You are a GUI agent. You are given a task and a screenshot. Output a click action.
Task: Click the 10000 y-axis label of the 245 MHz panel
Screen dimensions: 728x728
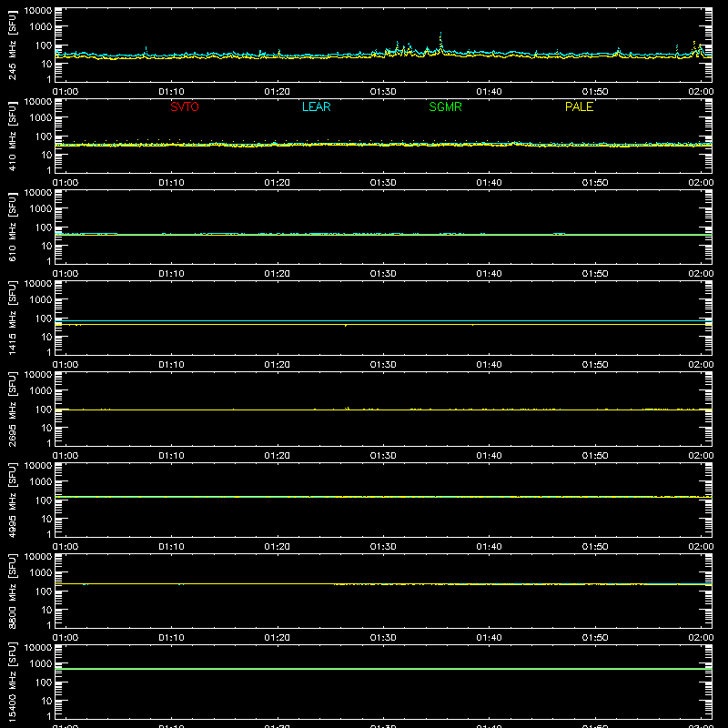pos(38,11)
